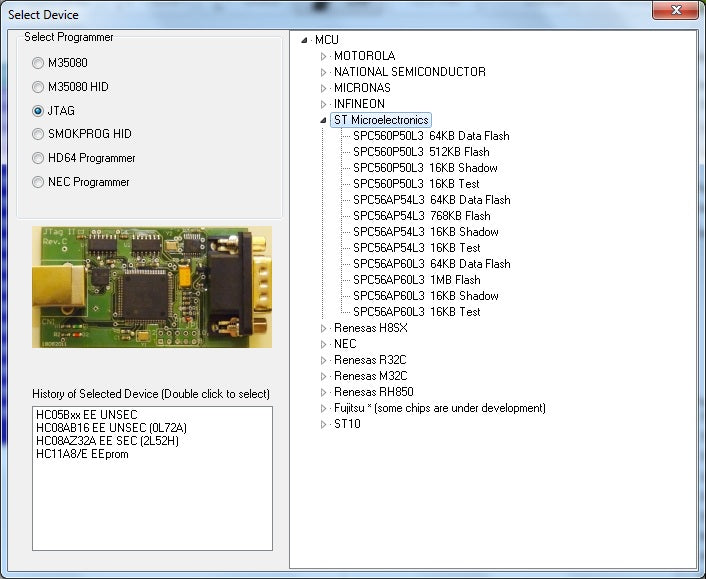Image resolution: width=706 pixels, height=579 pixels.
Task: Click the MOTOROLA tree label
Action: pos(364,56)
